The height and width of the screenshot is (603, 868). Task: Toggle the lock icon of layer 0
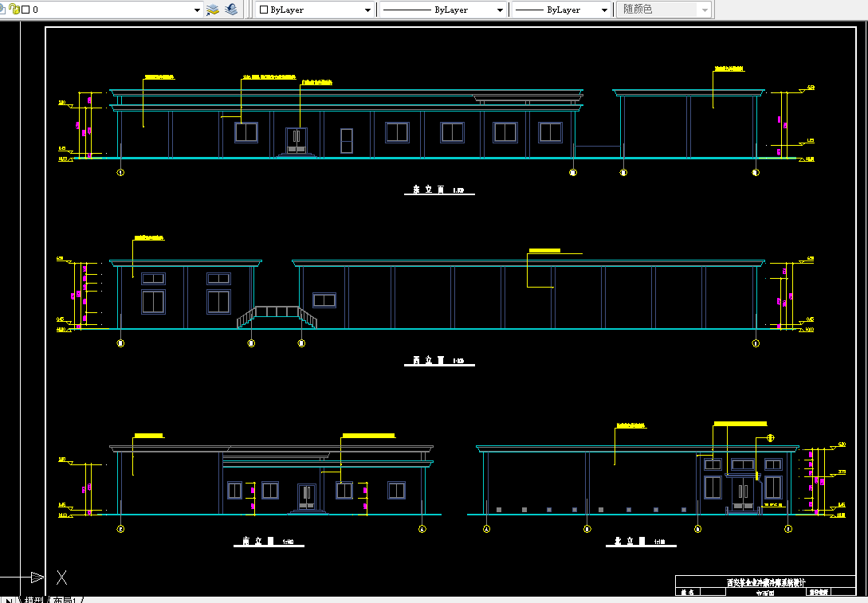[14, 10]
